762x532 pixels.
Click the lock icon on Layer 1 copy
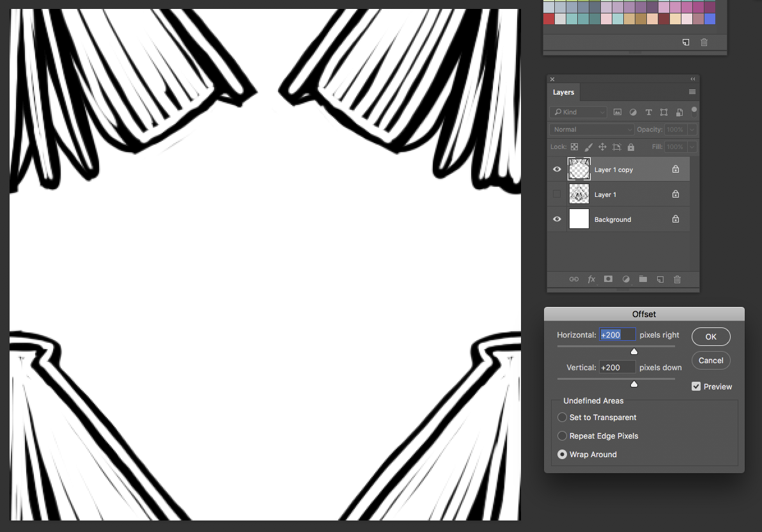[676, 169]
